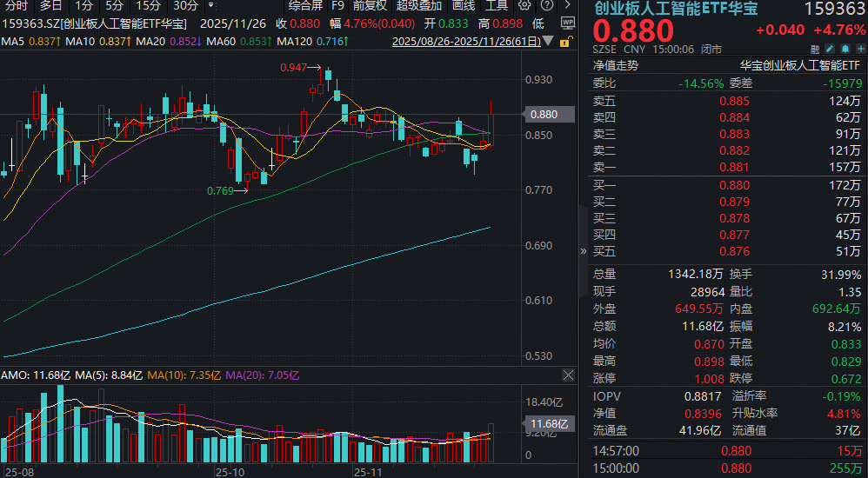Select the 15分 period tab
The image size is (868, 478).
click(148, 5)
